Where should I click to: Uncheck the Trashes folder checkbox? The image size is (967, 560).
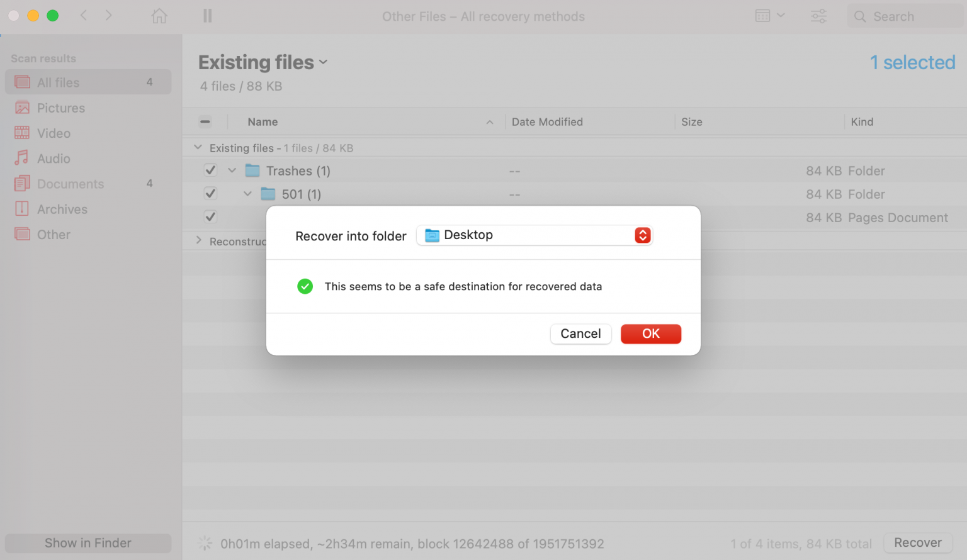coord(210,170)
